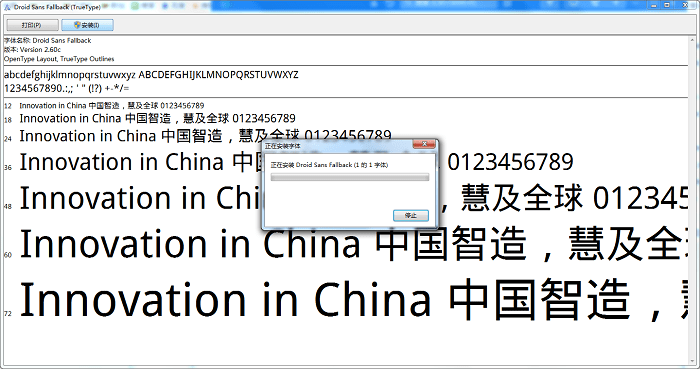Click the Droid Sans Fallback (TrueType) window title
The height and width of the screenshot is (369, 700).
[x=57, y=7]
